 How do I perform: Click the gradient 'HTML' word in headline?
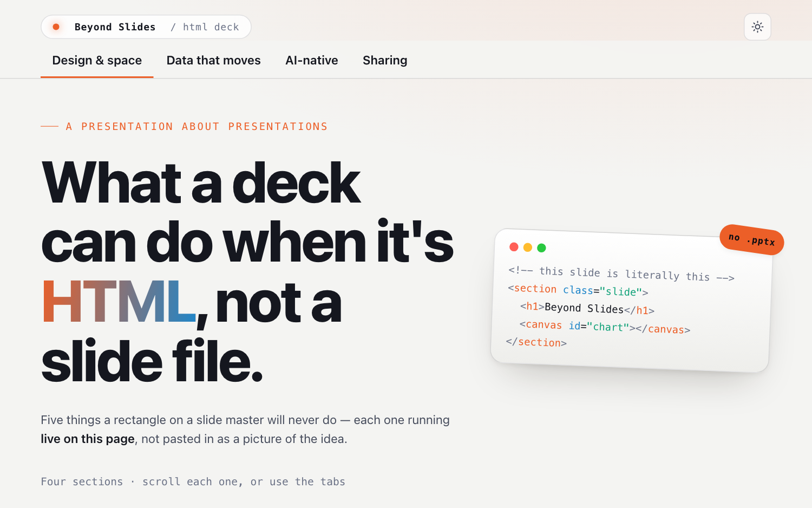(x=119, y=302)
